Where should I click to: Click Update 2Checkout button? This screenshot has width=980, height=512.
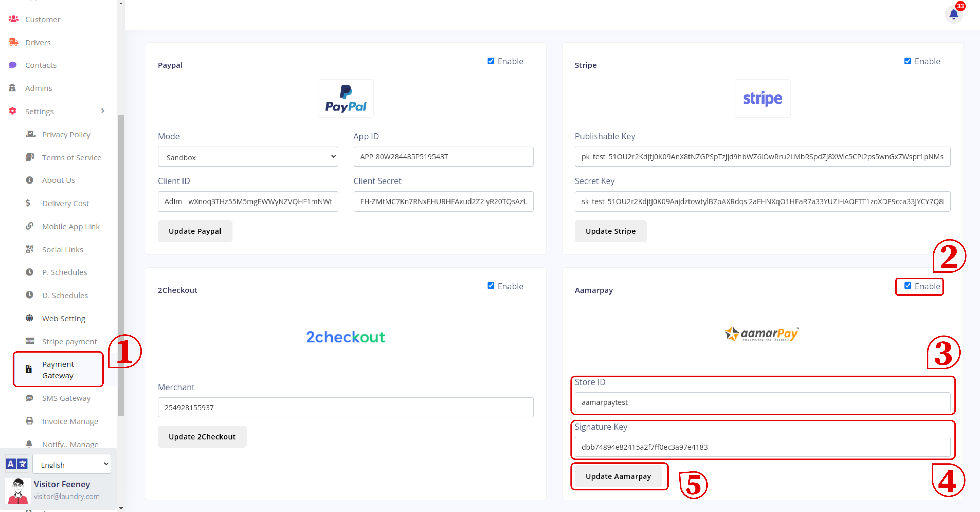202,437
